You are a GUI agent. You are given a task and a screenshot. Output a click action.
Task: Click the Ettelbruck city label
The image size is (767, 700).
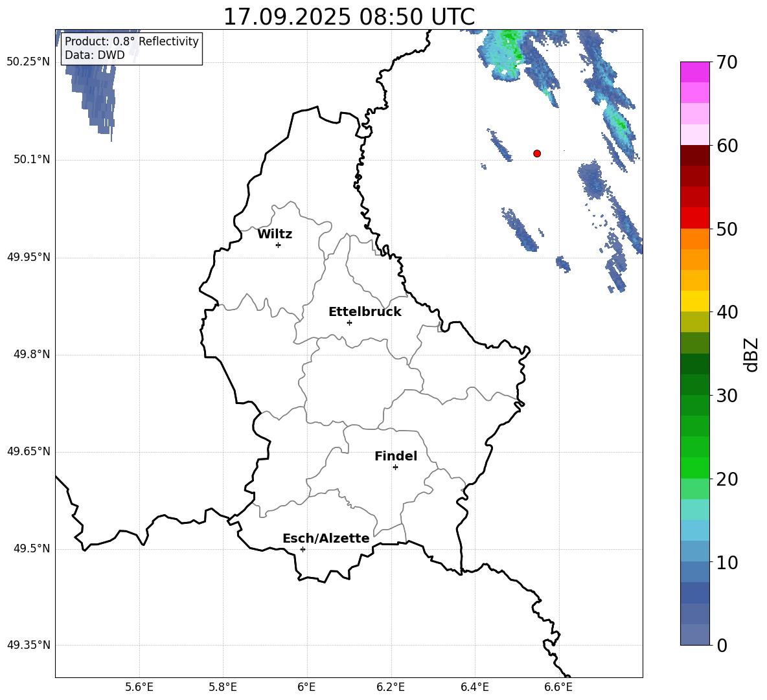[365, 312]
